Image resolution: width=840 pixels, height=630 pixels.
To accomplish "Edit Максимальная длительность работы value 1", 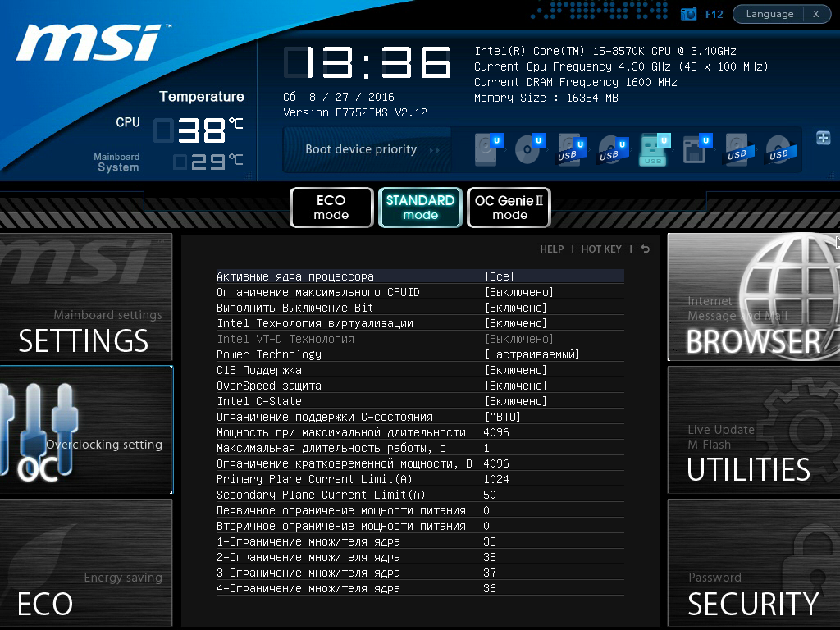I will [486, 448].
